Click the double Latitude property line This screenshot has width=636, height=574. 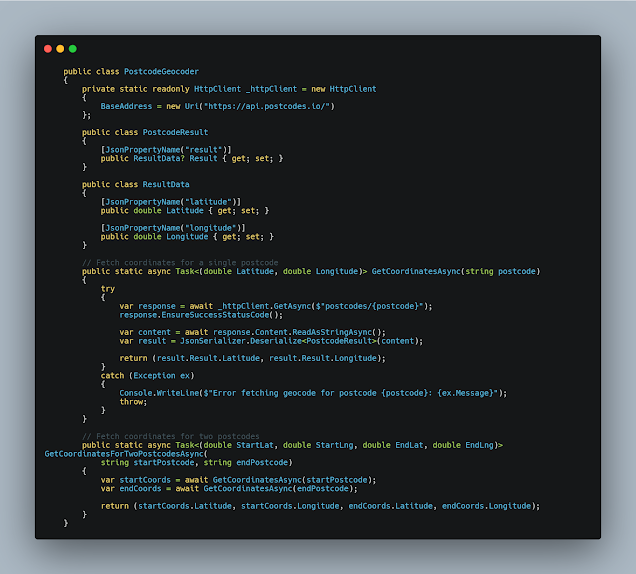tap(185, 211)
